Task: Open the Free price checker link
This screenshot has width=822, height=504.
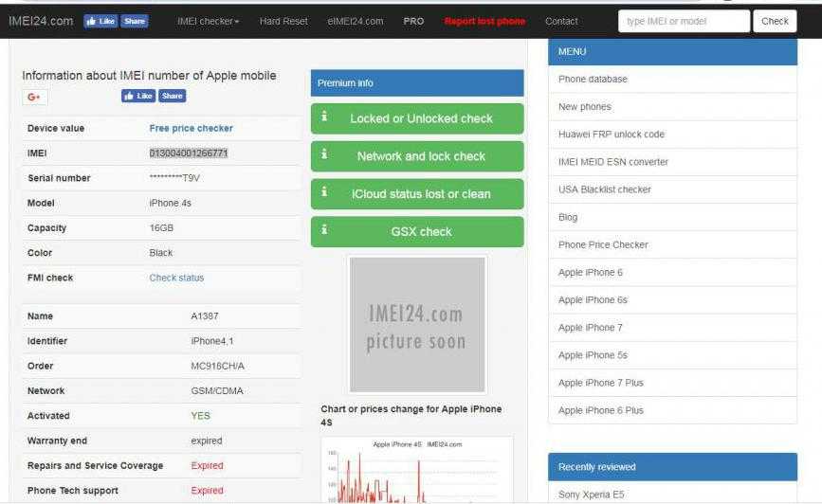Action: (x=191, y=128)
